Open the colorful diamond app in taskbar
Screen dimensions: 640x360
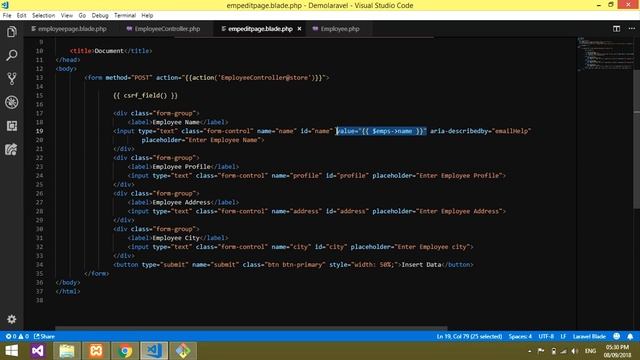point(183,351)
